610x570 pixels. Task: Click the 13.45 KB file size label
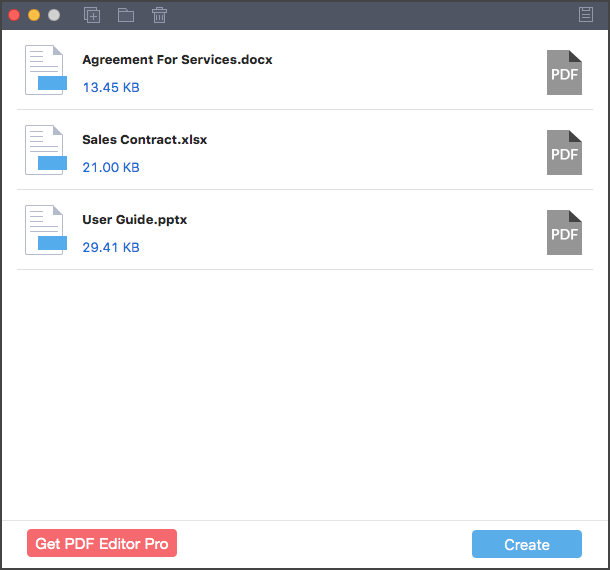coord(111,88)
